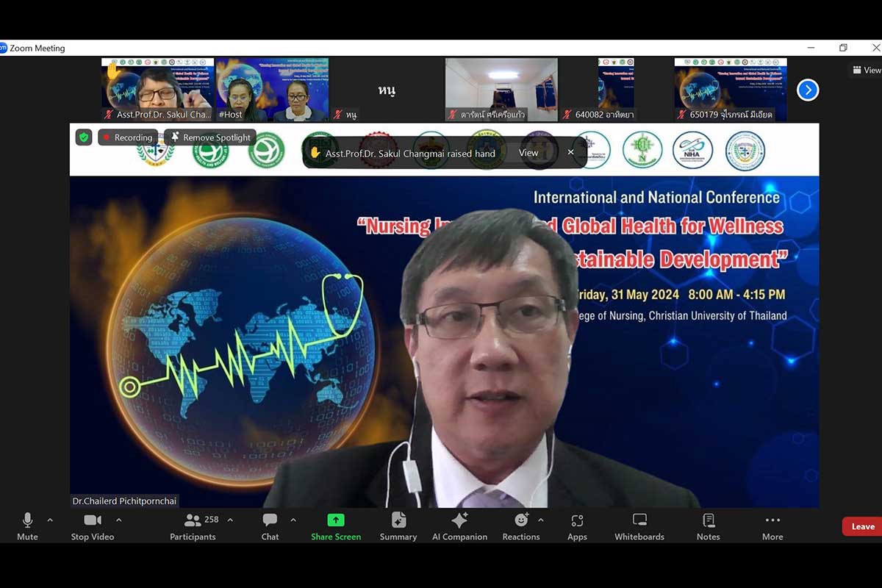Screen dimensions: 882x588
Task: Open the View layout menu
Action: (866, 70)
